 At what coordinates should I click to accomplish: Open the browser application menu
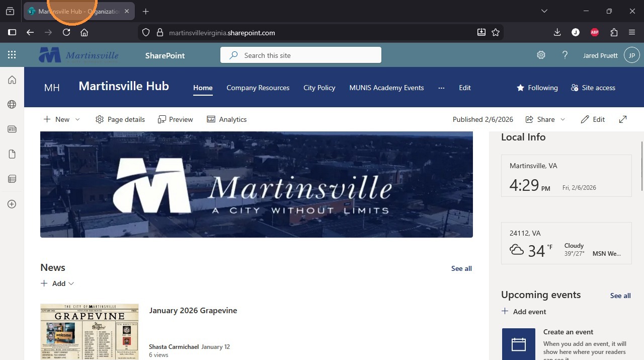(x=632, y=32)
